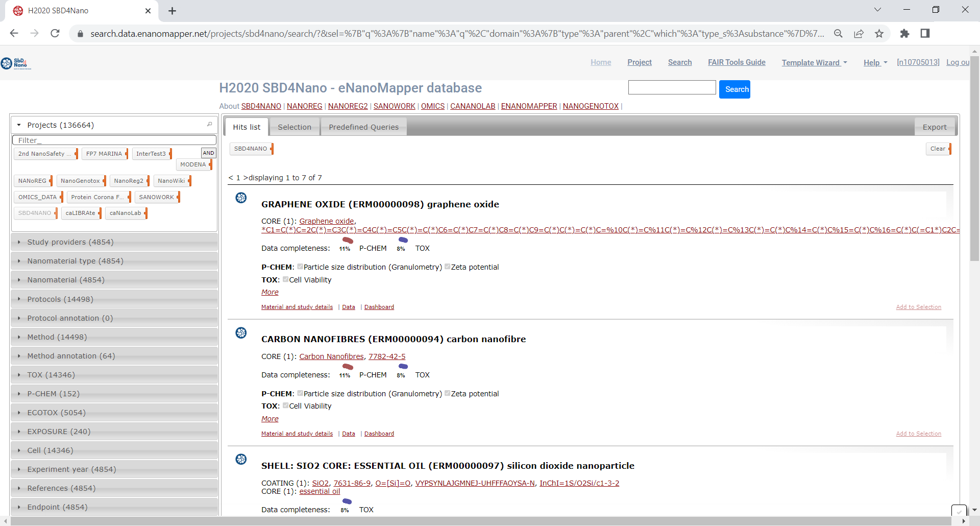Image resolution: width=980 pixels, height=526 pixels.
Task: Switch to the Selection tab
Action: click(x=294, y=127)
